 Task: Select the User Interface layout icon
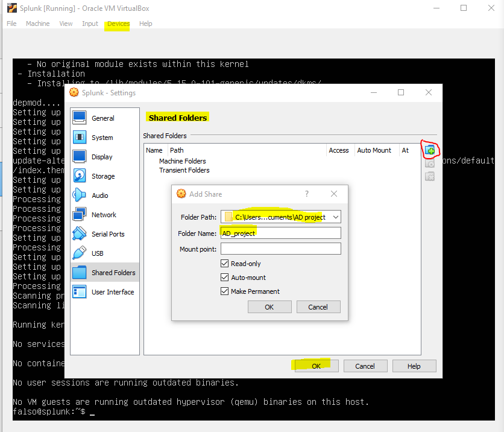click(x=79, y=292)
